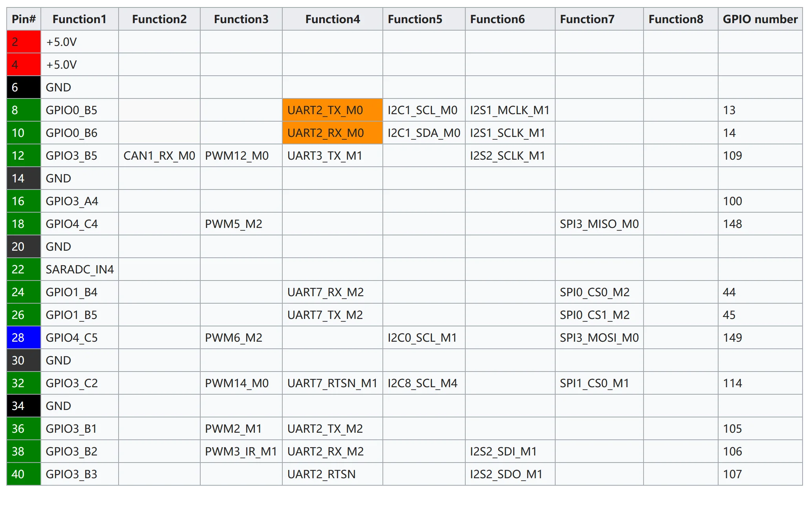Select the I2S1_MCLK_M1 cell
Viewport: 812px width, 510px height.
pos(510,110)
